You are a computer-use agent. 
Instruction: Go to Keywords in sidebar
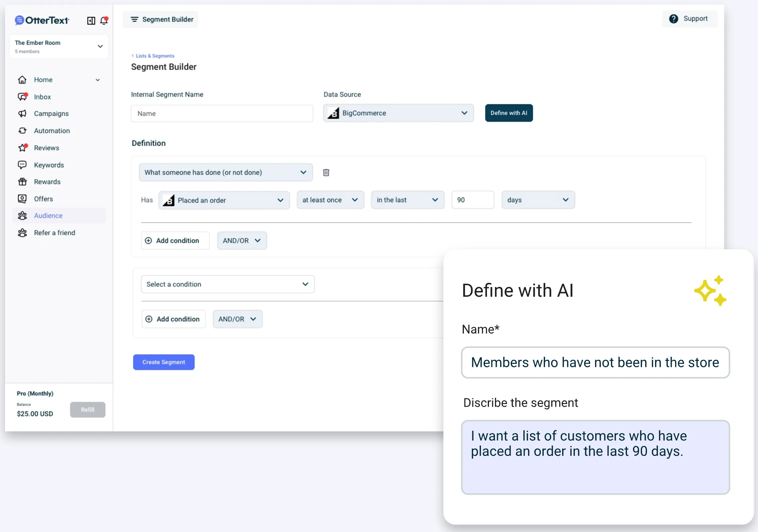pos(49,165)
